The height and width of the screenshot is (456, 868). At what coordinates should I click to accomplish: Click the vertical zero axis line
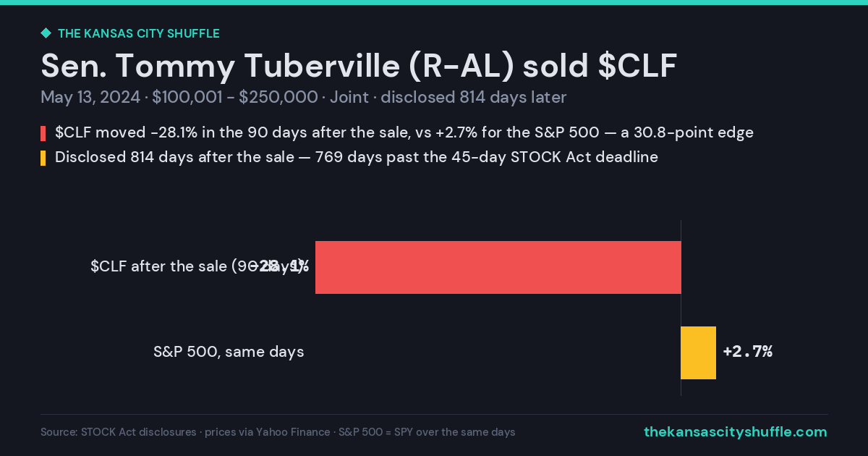point(681,308)
